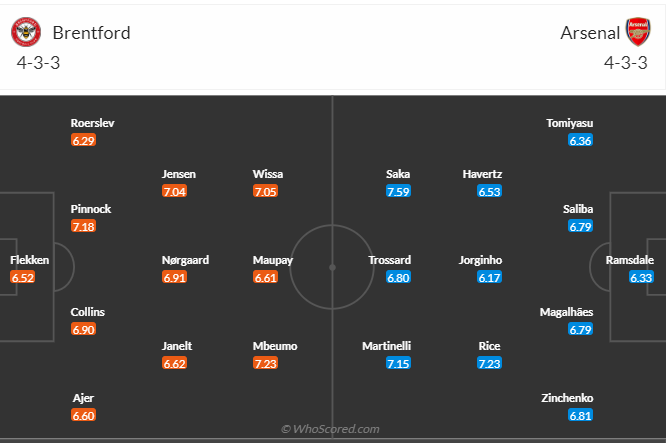Click Saka's 7.59 rating badge
This screenshot has width=666, height=443.
click(398, 191)
